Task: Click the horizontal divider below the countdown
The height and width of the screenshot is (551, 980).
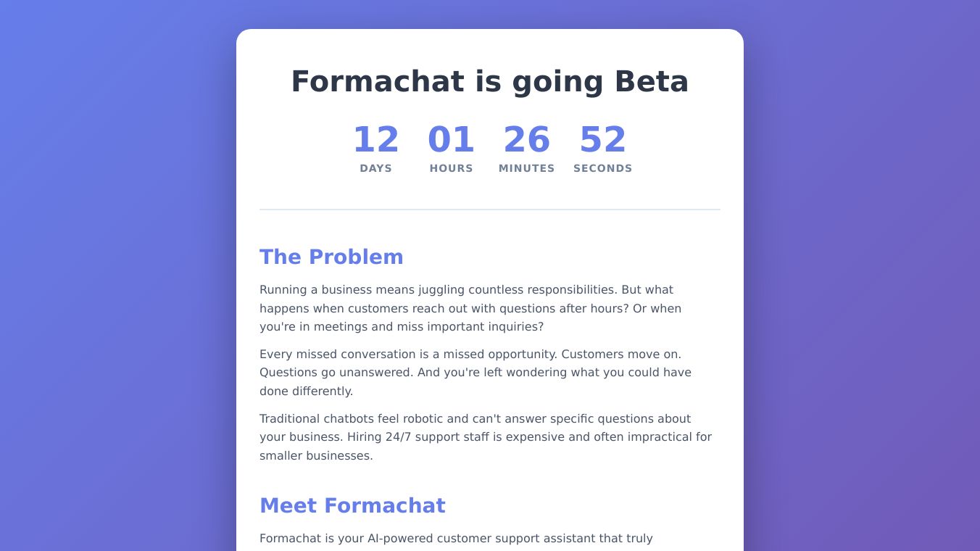Action: coord(489,210)
